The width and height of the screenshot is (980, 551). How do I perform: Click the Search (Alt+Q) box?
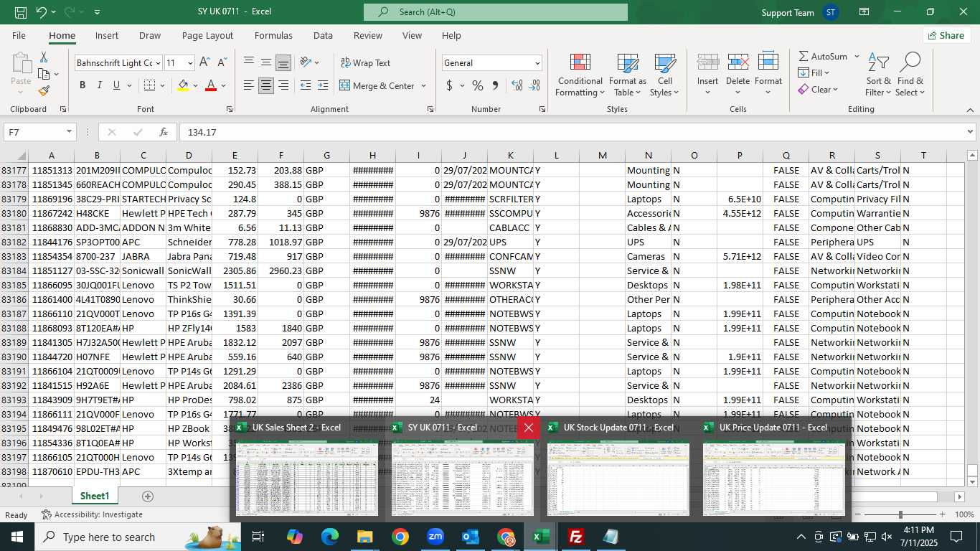pyautogui.click(x=496, y=12)
